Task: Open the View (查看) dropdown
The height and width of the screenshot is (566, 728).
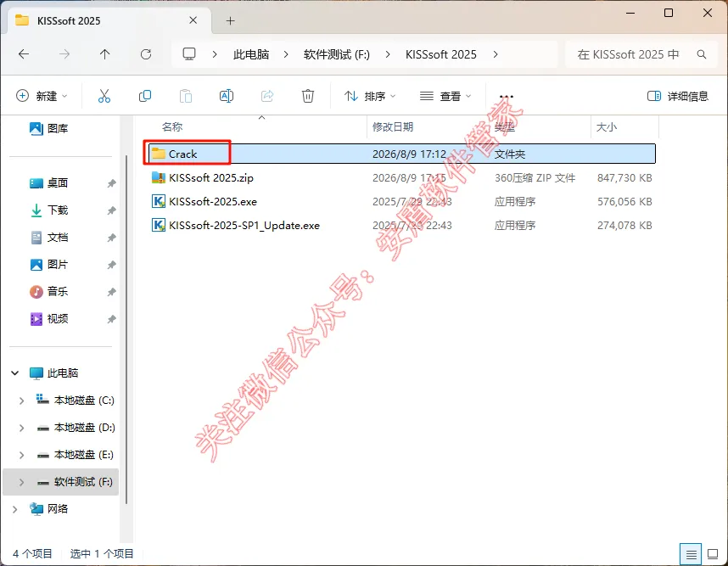Action: click(x=445, y=96)
